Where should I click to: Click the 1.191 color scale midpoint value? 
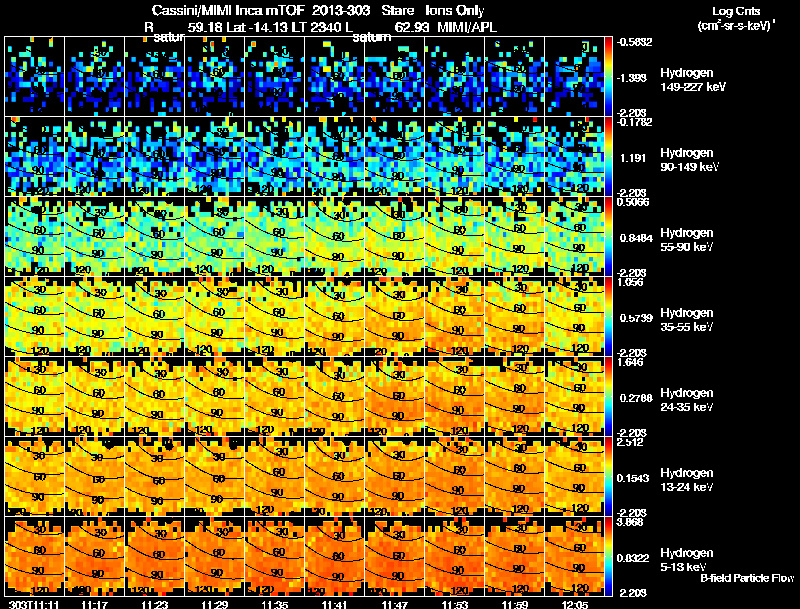[633, 158]
